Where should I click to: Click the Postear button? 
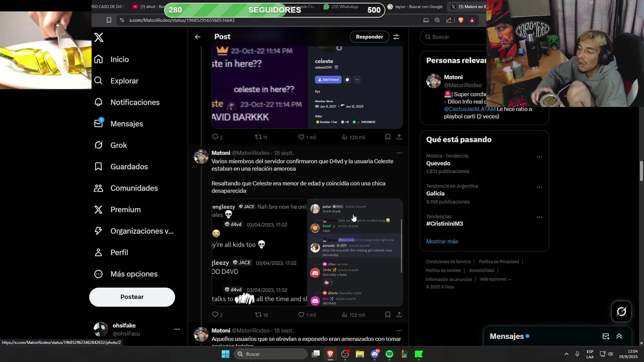pos(132,297)
